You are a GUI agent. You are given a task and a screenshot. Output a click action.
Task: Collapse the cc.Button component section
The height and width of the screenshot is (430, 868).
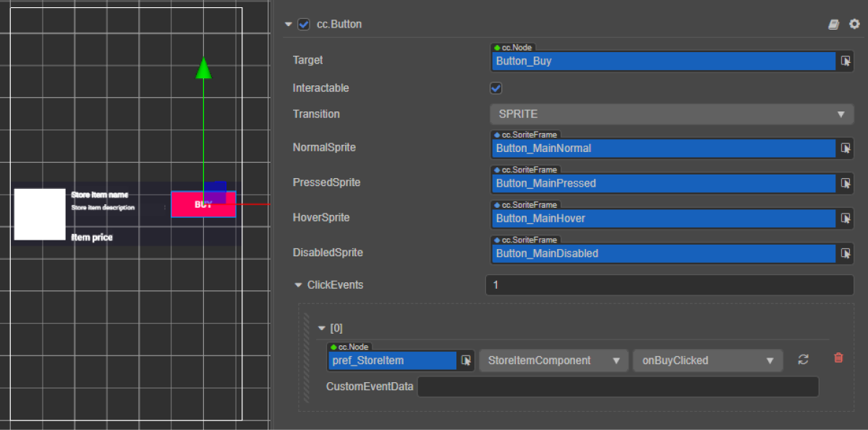click(x=289, y=25)
